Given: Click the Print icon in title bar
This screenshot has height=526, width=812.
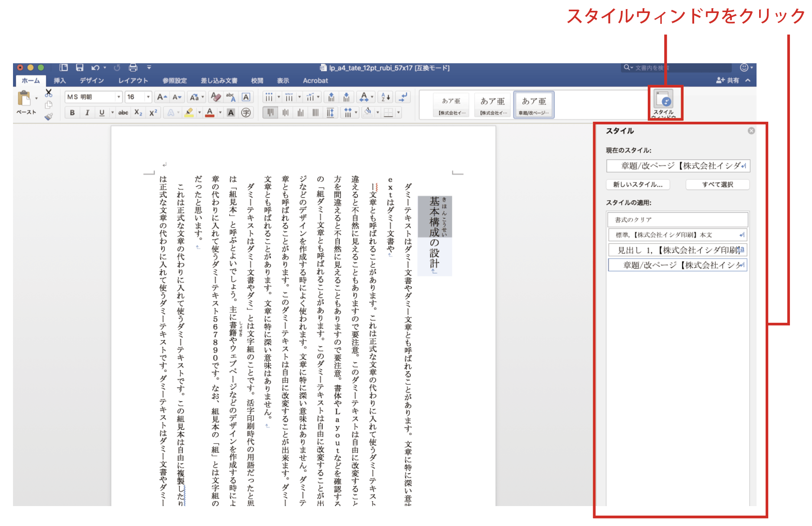Looking at the screenshot, I should click(133, 68).
